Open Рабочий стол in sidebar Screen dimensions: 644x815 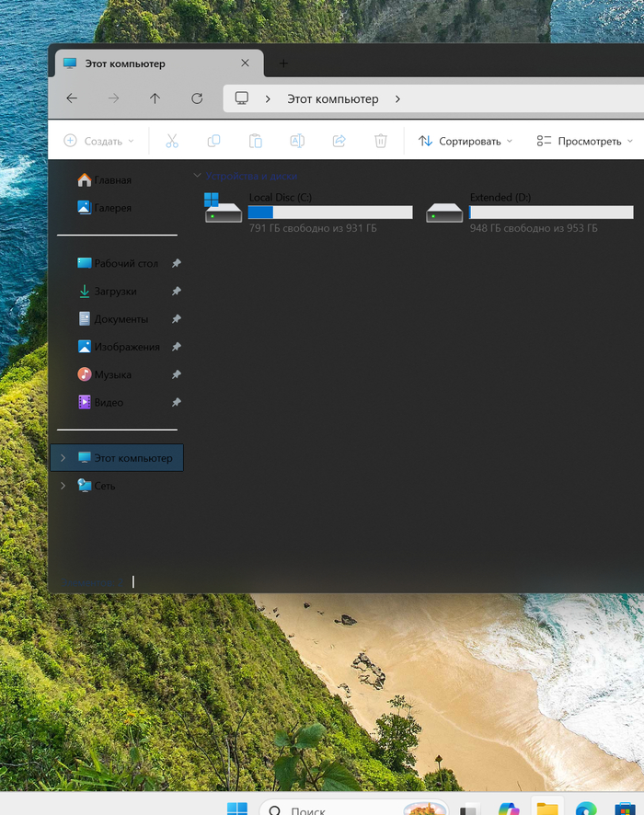click(x=118, y=263)
